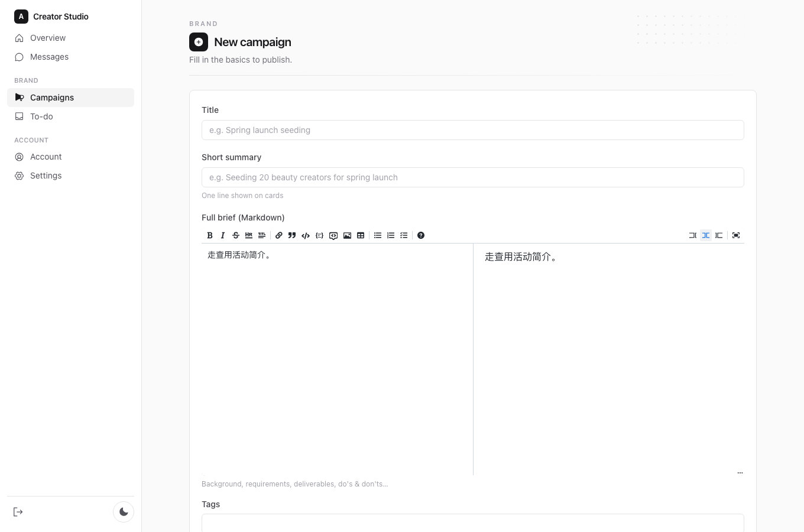The width and height of the screenshot is (804, 532).
Task: Switch the editor to edit-only mode
Action: coord(693,235)
